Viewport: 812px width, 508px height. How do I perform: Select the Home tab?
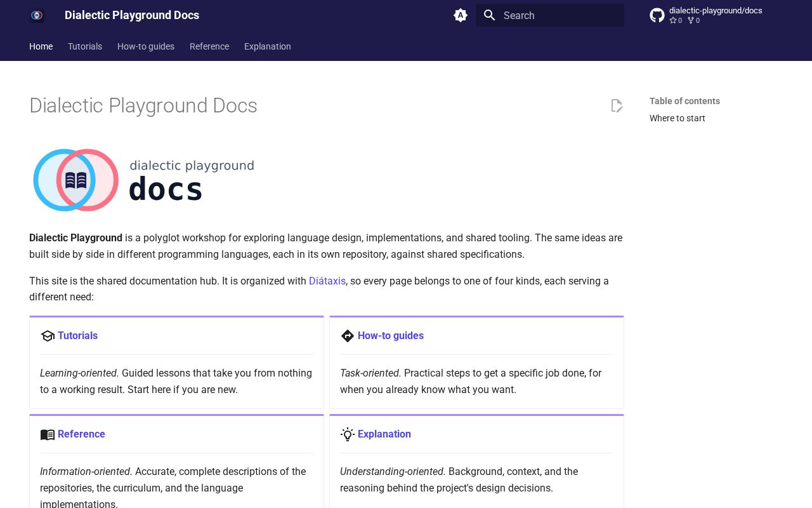coord(41,46)
